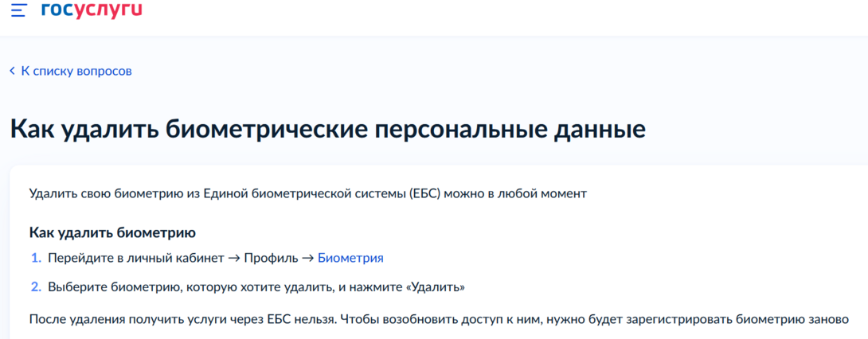Click the step number 1 marker
The image size is (868, 339).
[36, 258]
